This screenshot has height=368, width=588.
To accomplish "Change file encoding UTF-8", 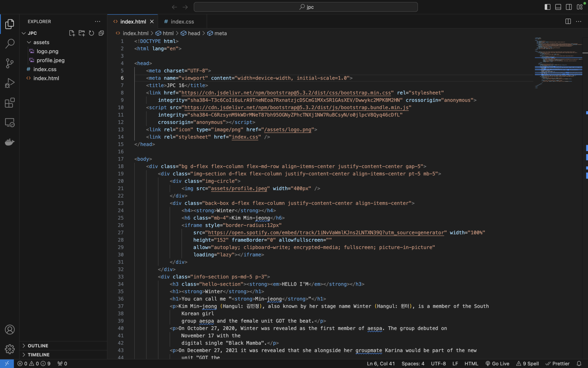I will pyautogui.click(x=438, y=363).
